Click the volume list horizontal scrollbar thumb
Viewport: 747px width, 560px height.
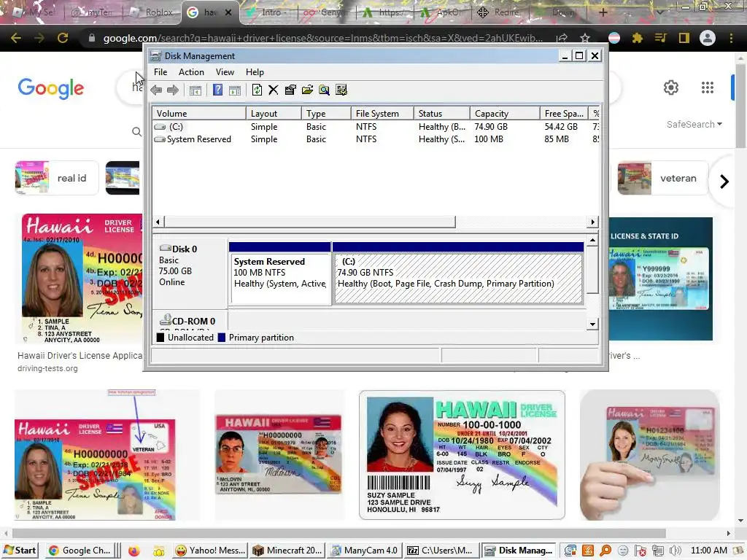pyautogui.click(x=309, y=222)
